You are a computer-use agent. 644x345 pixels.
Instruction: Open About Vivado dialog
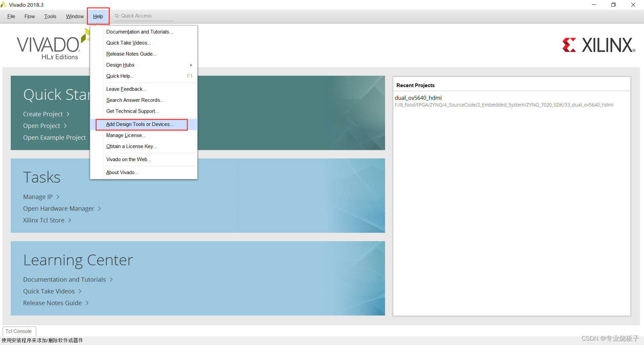144,172
